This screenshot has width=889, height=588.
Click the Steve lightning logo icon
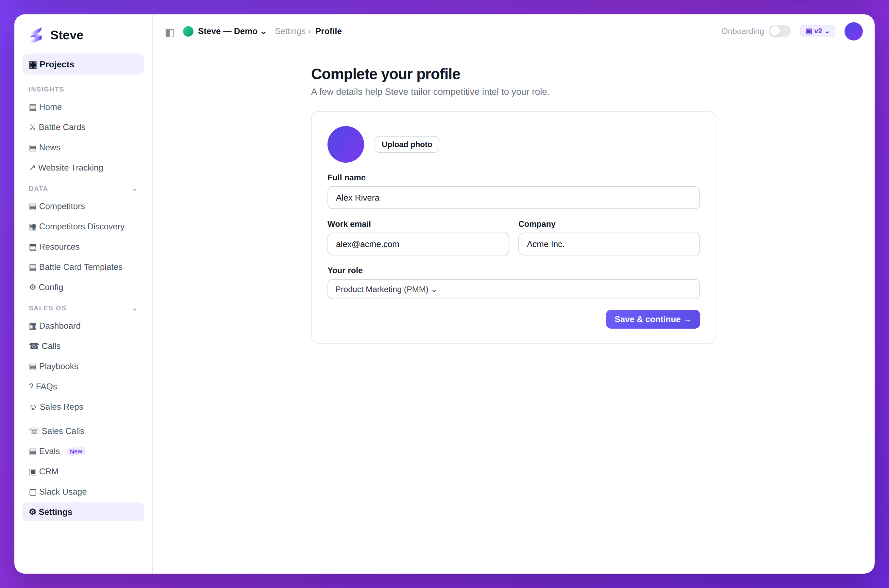pyautogui.click(x=36, y=35)
